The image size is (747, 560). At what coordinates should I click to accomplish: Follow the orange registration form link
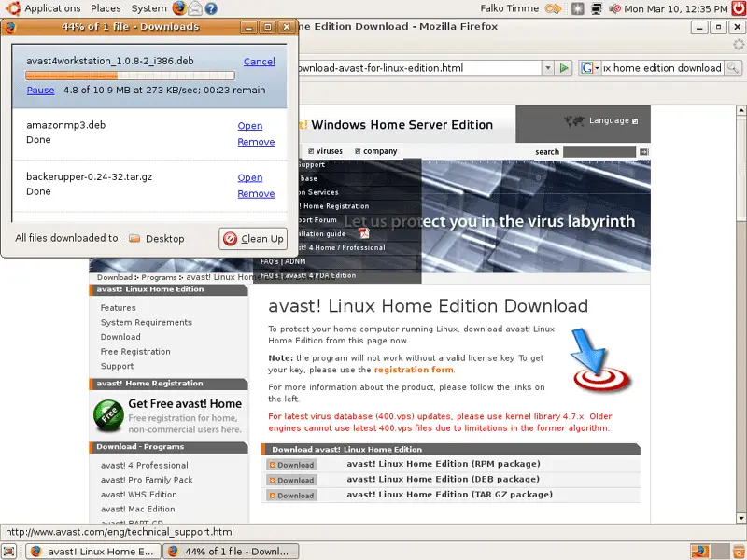(414, 370)
